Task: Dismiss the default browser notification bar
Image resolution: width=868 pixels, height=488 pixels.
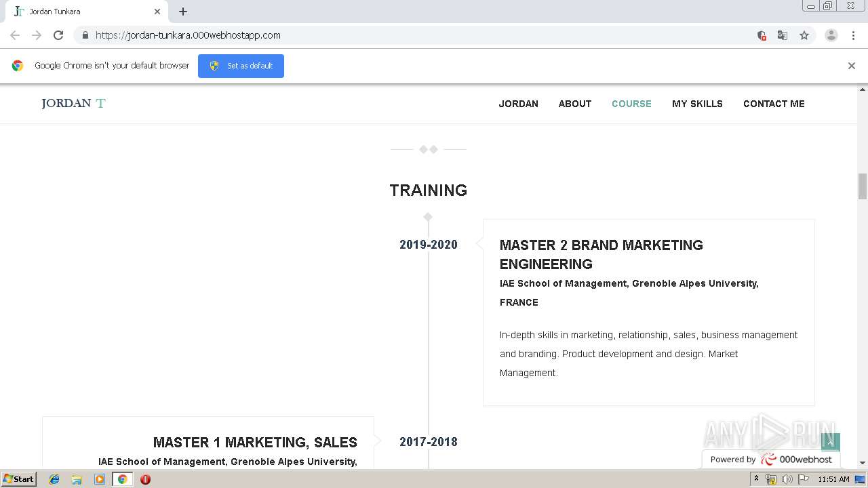Action: pos(852,66)
